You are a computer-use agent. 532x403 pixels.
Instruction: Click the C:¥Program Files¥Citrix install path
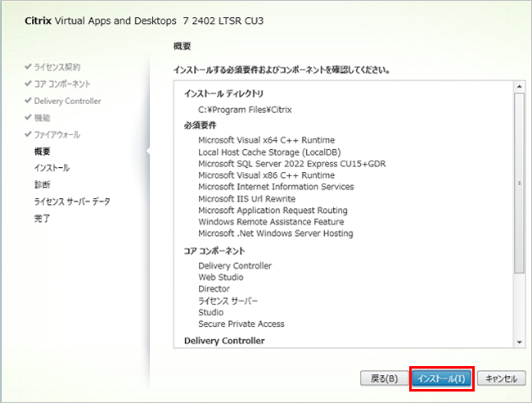point(245,109)
